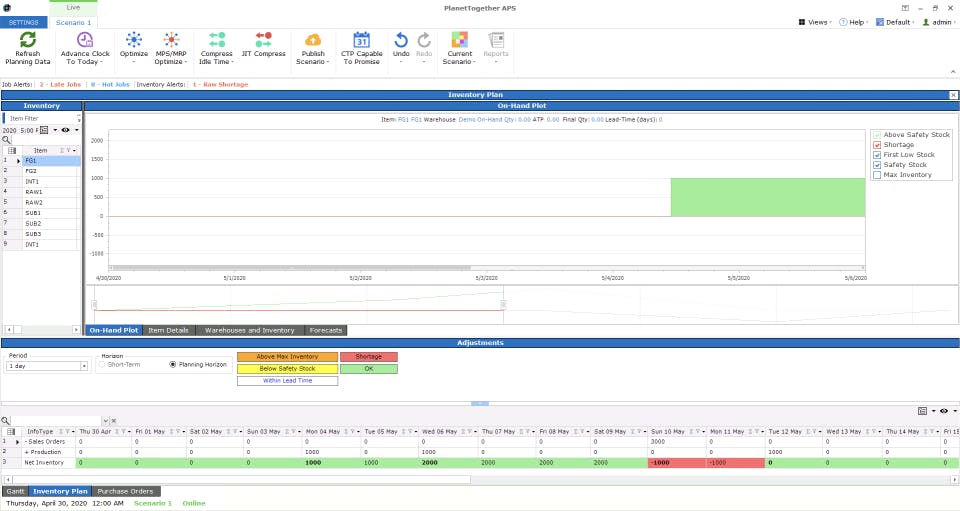Screen dimensions: 960x511
Task: Click the CTP Capable To Promise icon
Action: [361, 40]
